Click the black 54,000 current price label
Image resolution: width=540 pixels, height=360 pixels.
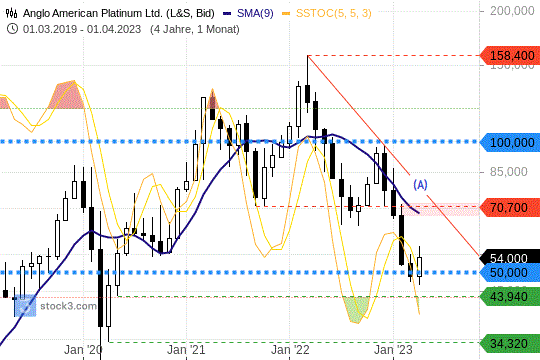tap(510, 257)
